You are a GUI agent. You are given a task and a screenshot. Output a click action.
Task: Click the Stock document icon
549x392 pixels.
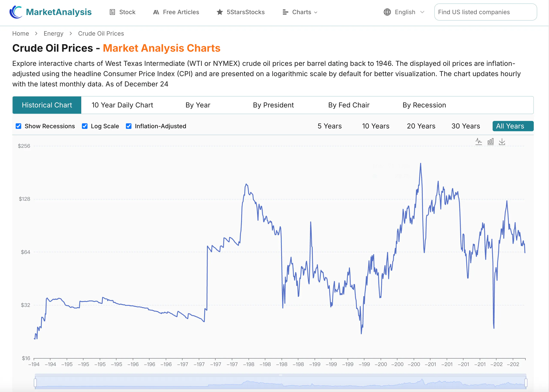click(x=112, y=12)
